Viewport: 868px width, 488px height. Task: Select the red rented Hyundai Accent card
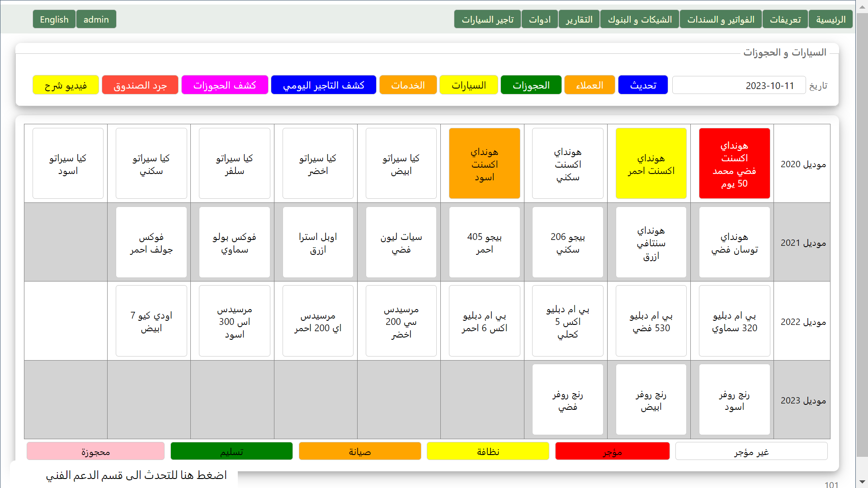pyautogui.click(x=734, y=164)
